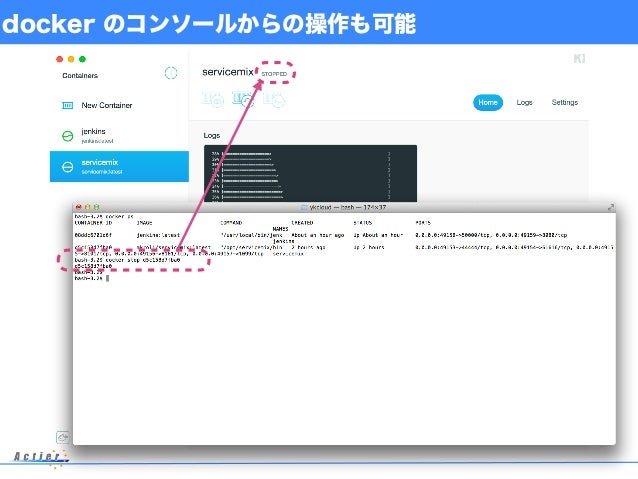Click container ID 80ddc5721c6f in terminal
This screenshot has width=638, height=479.
tap(93, 235)
